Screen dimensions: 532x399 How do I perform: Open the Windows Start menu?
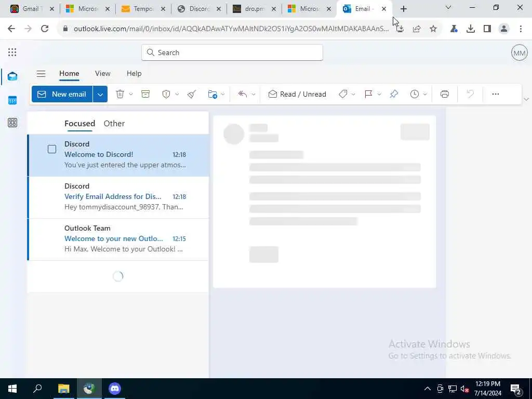pos(12,389)
